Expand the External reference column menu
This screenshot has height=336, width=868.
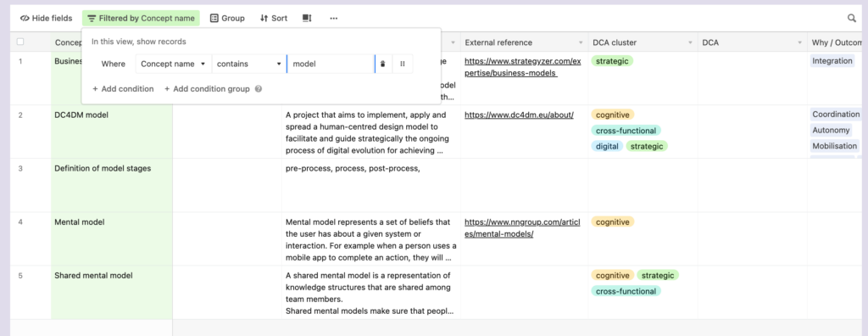581,42
